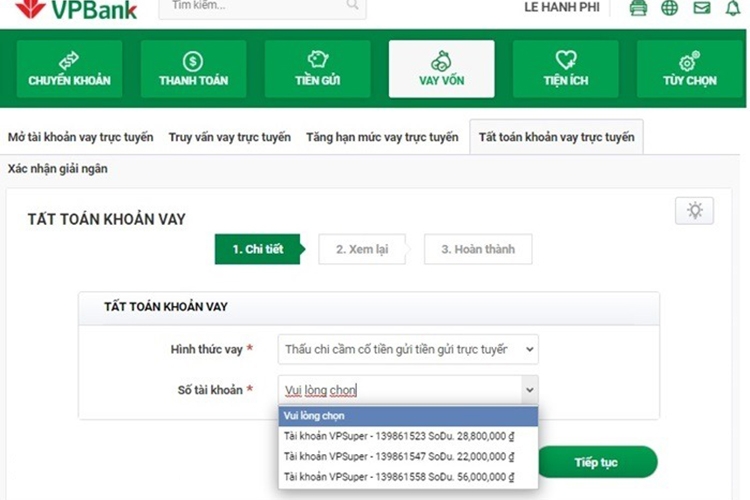The width and height of the screenshot is (750, 500).
Task: Open the Hình thức vay dropdown
Action: tap(408, 349)
